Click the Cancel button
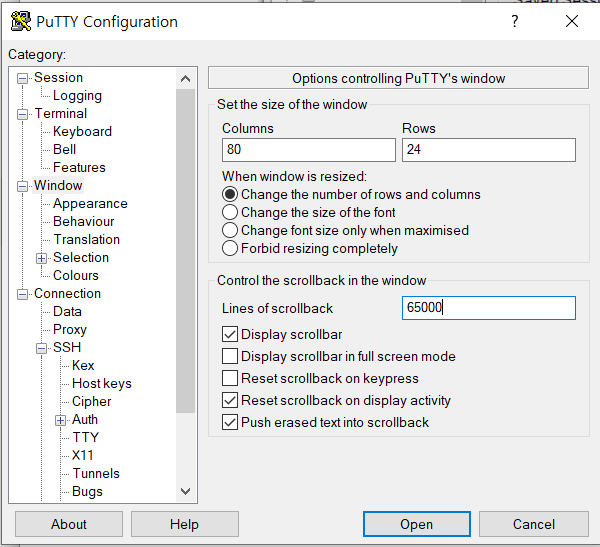This screenshot has width=600, height=547. (534, 524)
